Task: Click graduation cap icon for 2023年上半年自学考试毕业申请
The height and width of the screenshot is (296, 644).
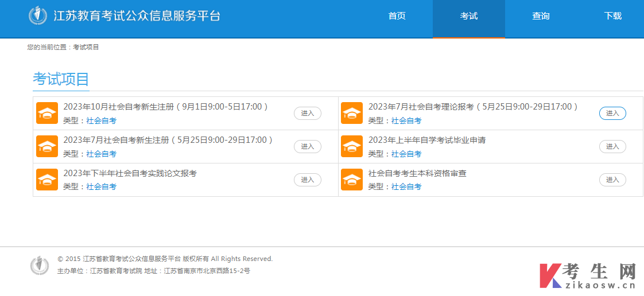Action: point(352,146)
